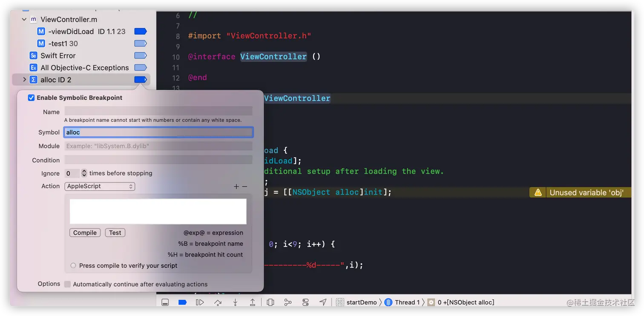Open Environment Overrides icon
Viewport: 644px width, 316px height.
coord(305,302)
